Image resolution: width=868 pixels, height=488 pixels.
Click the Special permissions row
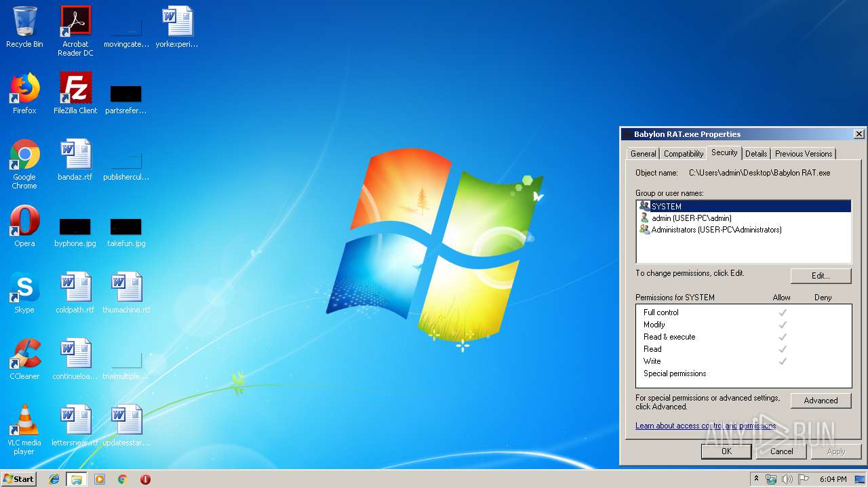click(x=743, y=373)
